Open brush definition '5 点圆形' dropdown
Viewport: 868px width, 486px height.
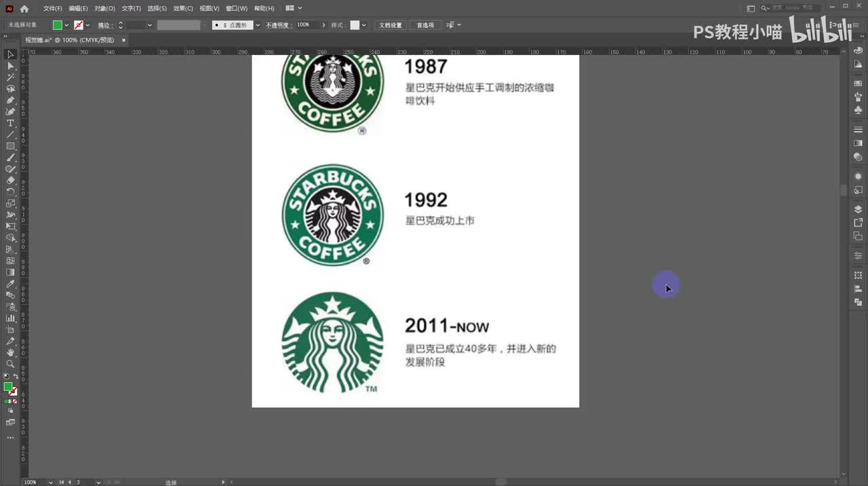(x=258, y=25)
